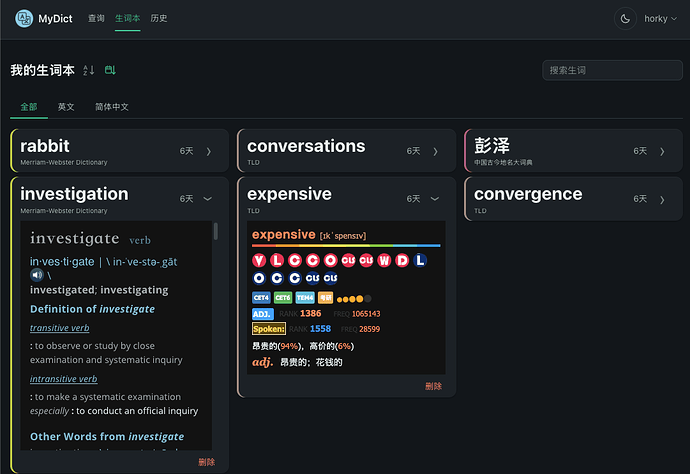Click the orange frequency dots rating

point(354,299)
